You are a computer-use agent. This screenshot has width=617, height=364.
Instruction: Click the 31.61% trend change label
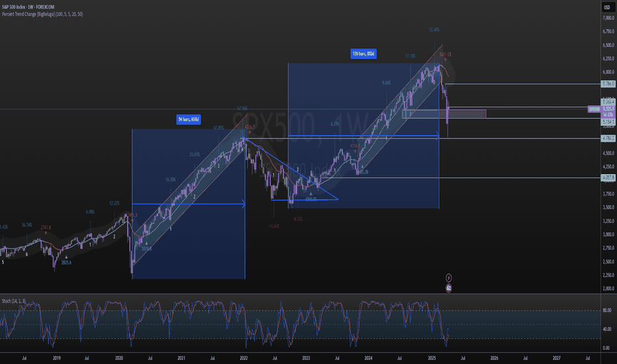pyautogui.click(x=195, y=155)
